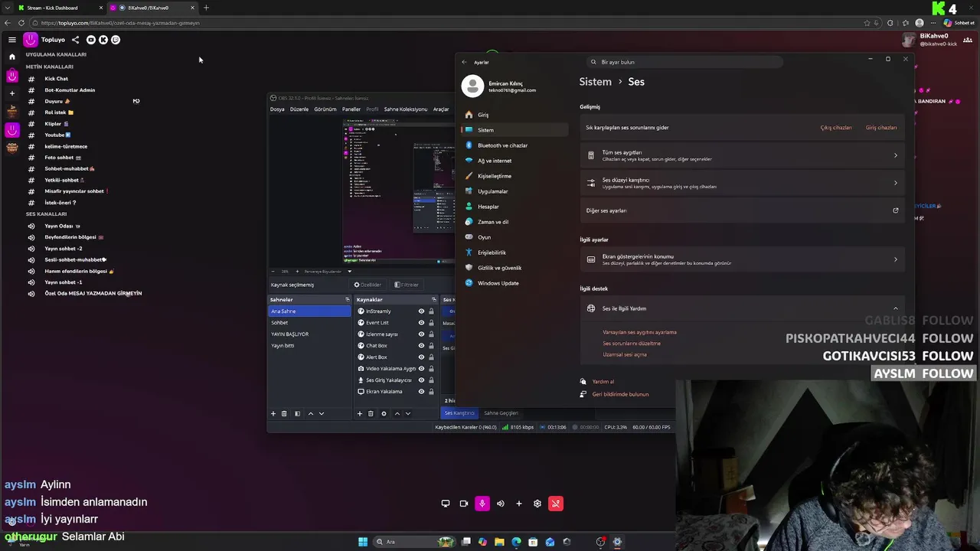The image size is (980, 551).
Task: Add a new server with plus icon
Action: (11, 93)
